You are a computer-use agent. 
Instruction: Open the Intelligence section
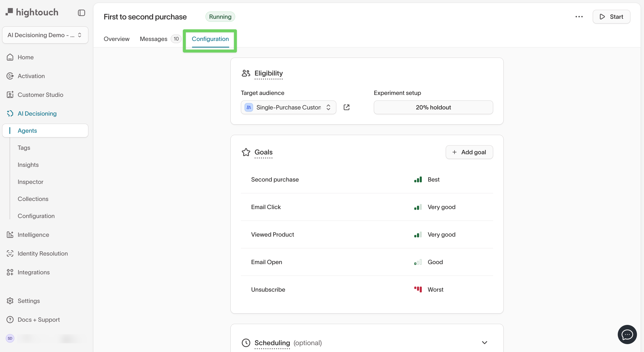coord(33,234)
